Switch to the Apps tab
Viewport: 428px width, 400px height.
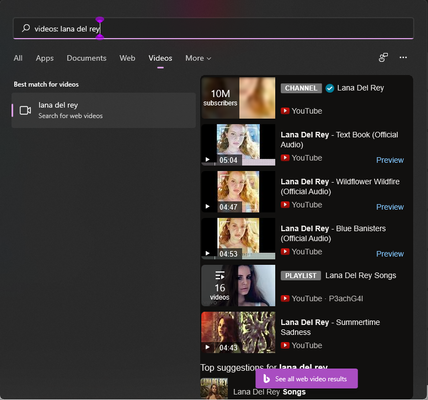click(x=45, y=58)
